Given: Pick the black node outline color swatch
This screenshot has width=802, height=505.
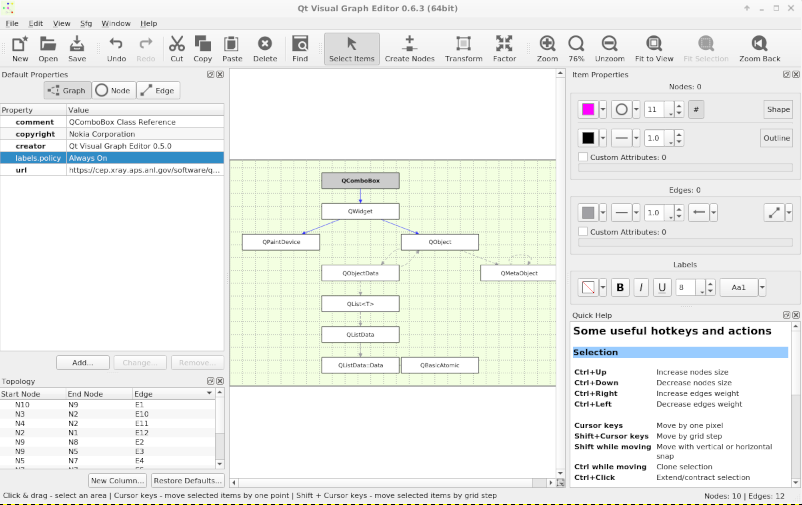Looking at the screenshot, I should coord(588,138).
